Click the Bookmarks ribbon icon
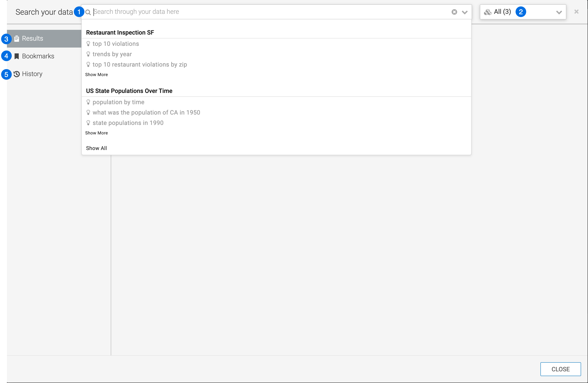This screenshot has height=383, width=588. coord(17,56)
